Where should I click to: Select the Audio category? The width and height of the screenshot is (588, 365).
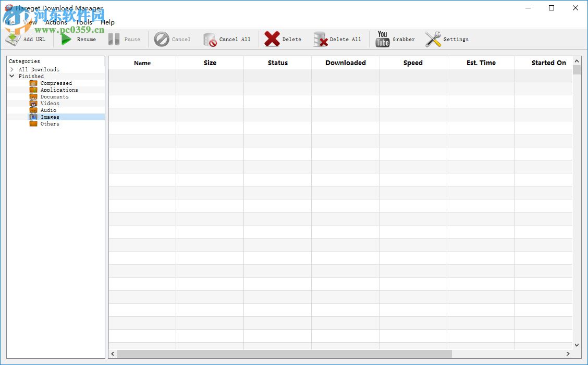coord(48,110)
